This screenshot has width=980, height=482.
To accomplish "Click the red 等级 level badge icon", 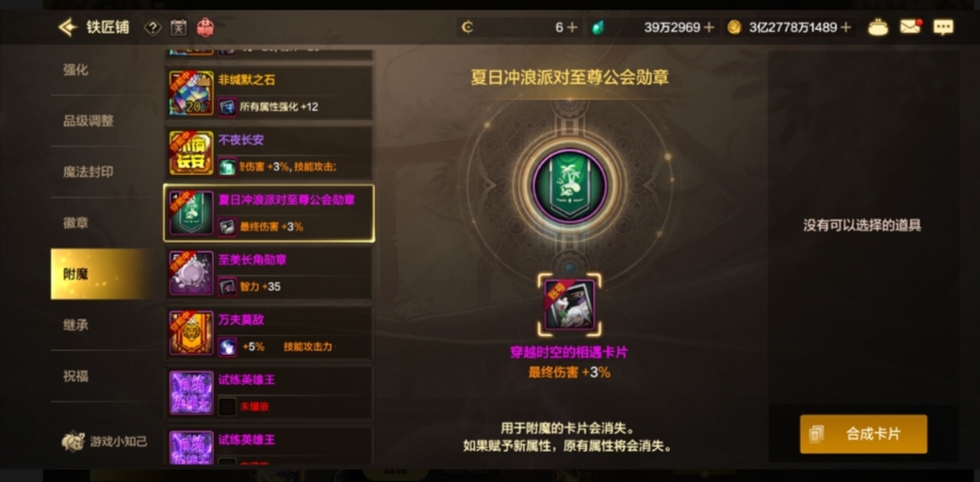I will [x=205, y=27].
